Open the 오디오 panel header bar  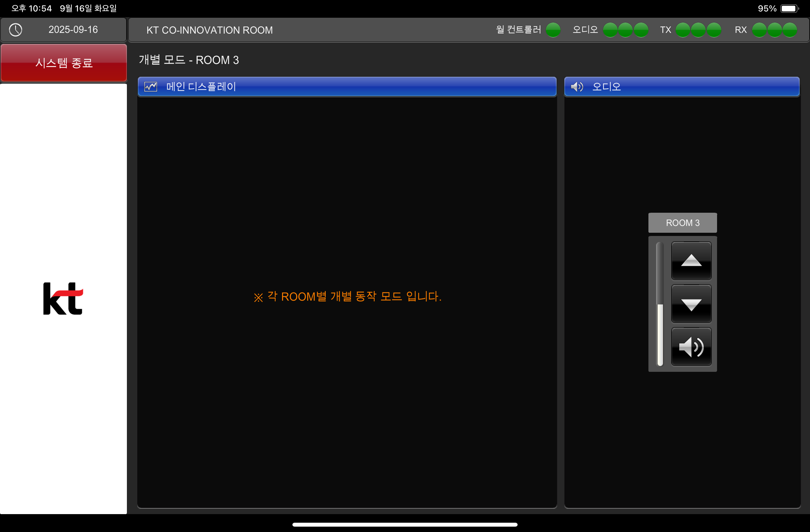(682, 87)
